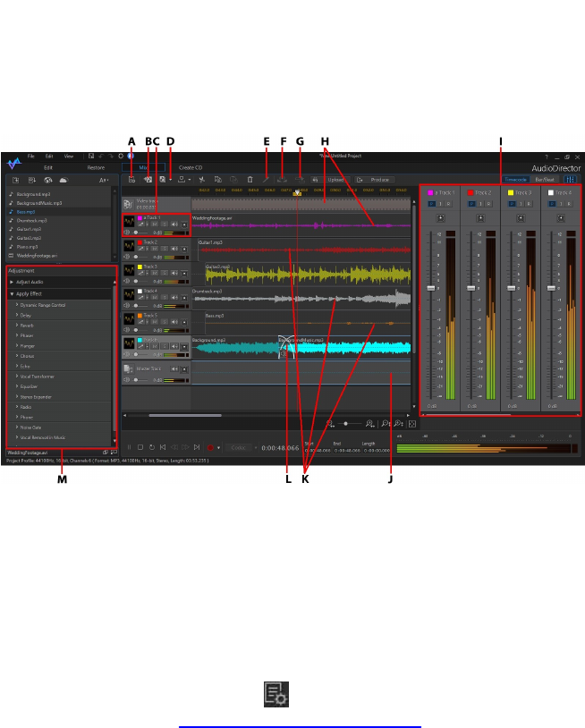This screenshot has width=585, height=728.
Task: Click the add video track icon
Action: (148, 180)
